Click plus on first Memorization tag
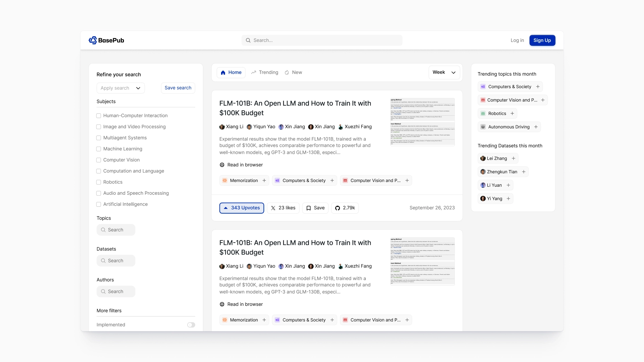Screen dimensions: 644x362 point(264,181)
